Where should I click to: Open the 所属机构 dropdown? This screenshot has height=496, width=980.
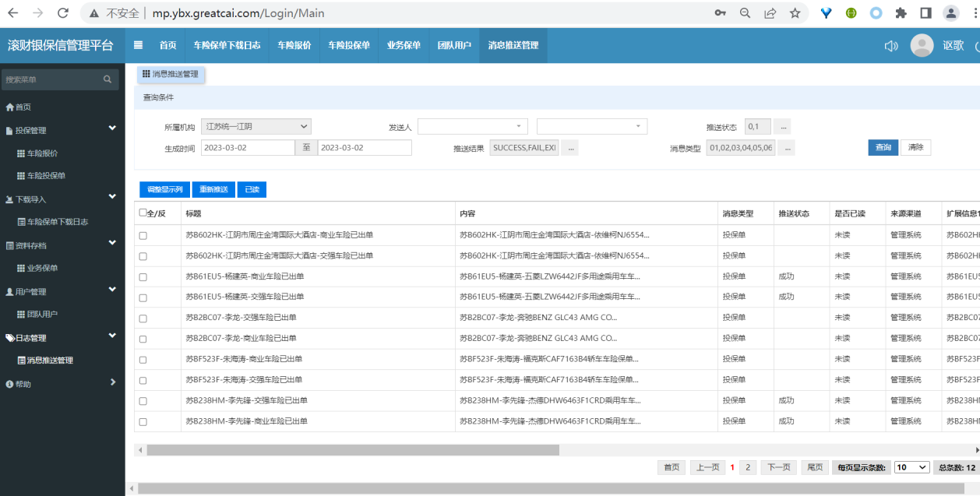[256, 126]
